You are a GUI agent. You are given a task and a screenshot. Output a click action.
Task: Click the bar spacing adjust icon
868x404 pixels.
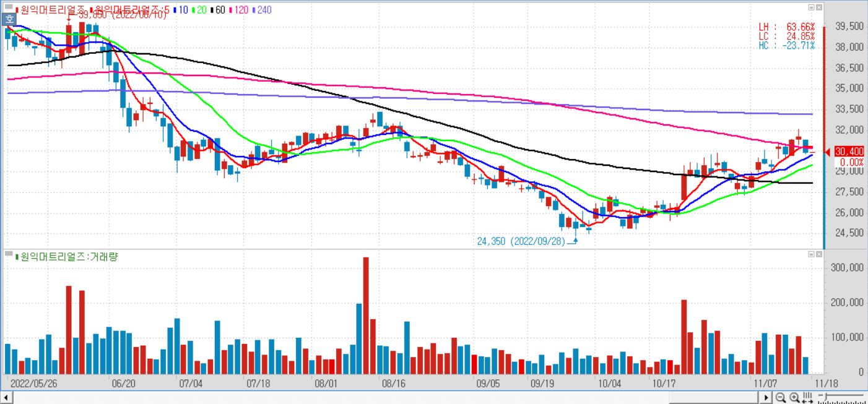pos(808,397)
